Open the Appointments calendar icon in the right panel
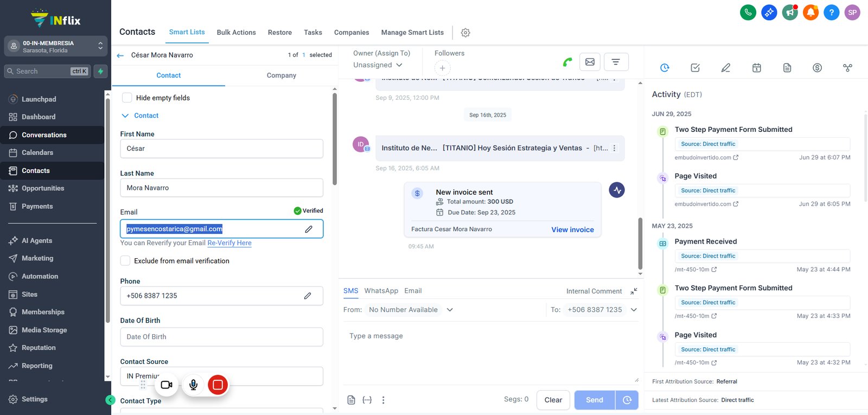The width and height of the screenshot is (868, 415). click(x=756, y=68)
